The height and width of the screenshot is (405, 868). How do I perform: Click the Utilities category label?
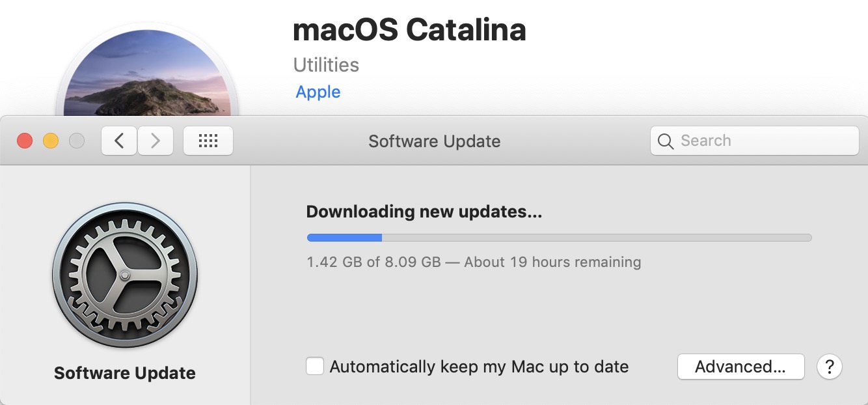tap(326, 65)
